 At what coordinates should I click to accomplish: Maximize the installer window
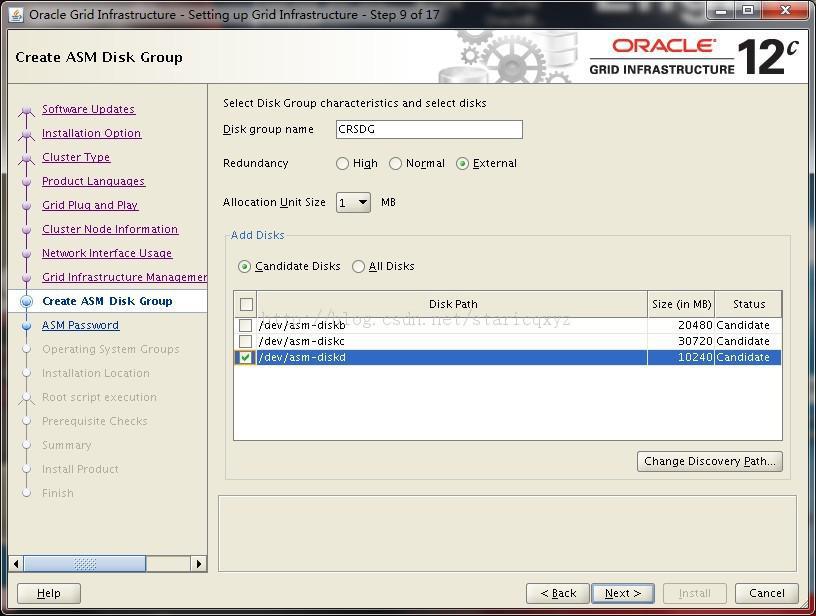point(748,11)
